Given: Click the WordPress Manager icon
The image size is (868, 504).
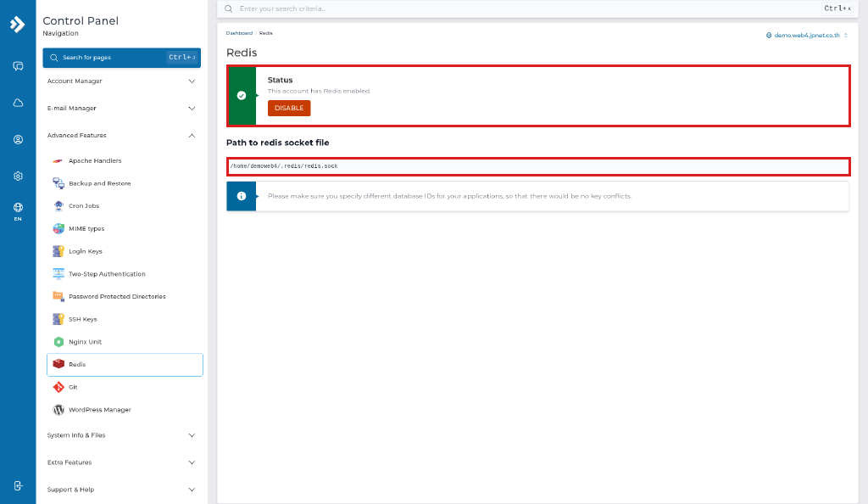Looking at the screenshot, I should [x=58, y=410].
